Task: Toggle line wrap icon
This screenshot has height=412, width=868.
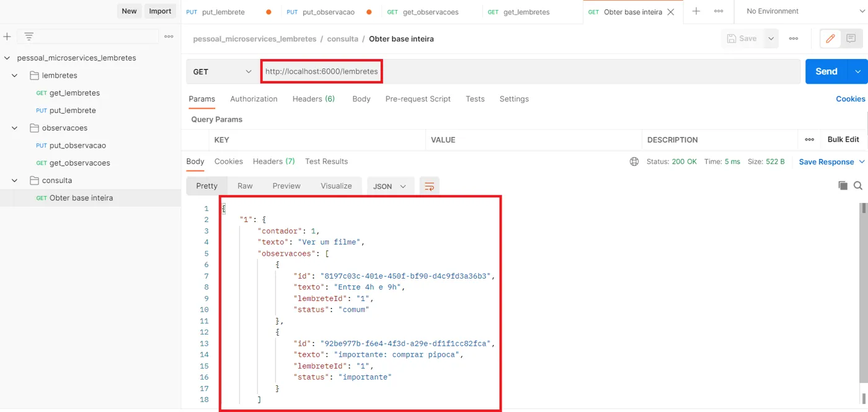Action: pyautogui.click(x=429, y=186)
